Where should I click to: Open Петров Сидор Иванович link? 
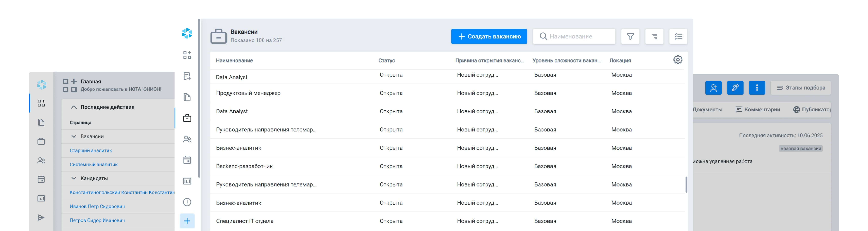click(97, 220)
